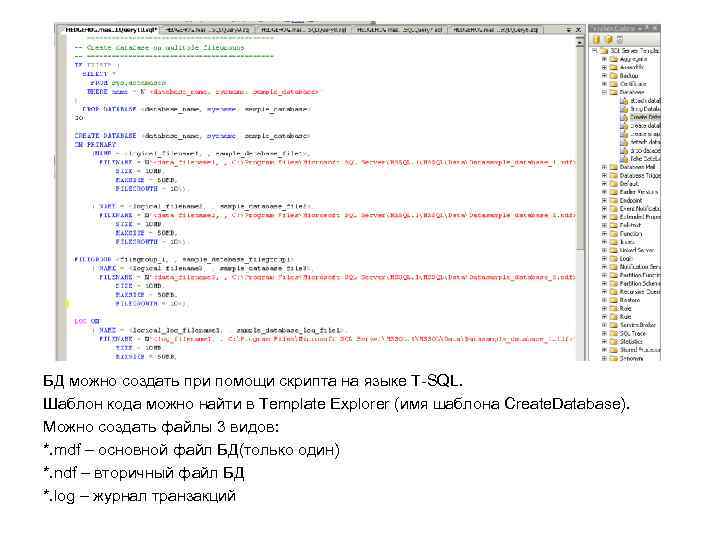This screenshot has height=540, width=720.
Task: Click the Aggregate folder icon
Action: click(x=613, y=59)
